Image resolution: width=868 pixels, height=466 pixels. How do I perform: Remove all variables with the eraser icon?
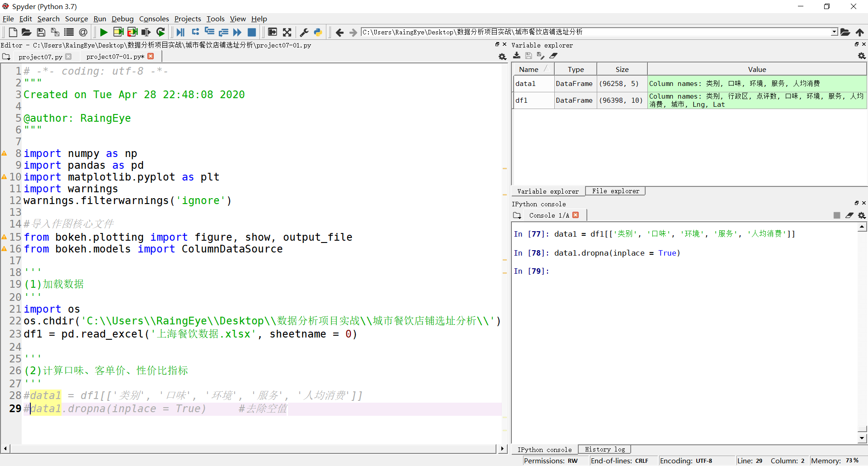pyautogui.click(x=553, y=56)
